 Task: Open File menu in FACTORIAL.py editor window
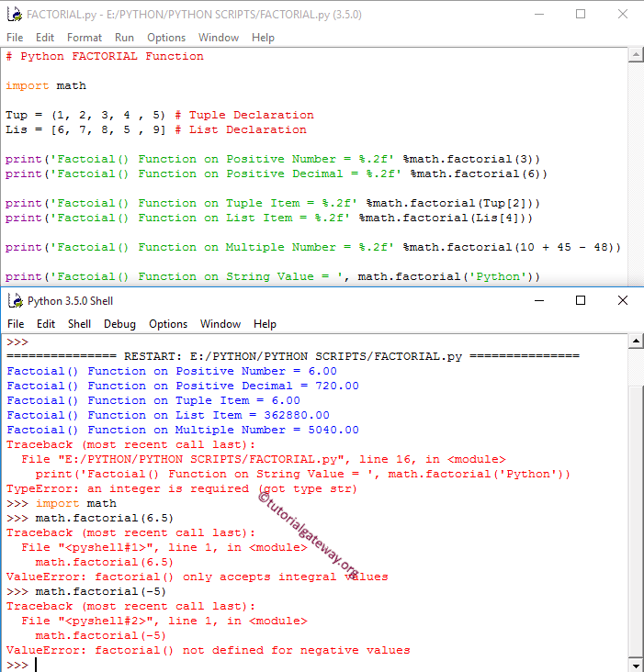pos(15,38)
